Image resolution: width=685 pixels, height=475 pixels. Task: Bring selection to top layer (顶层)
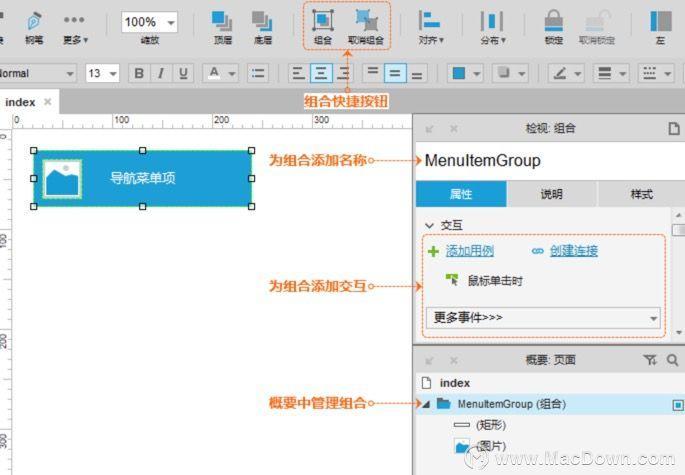[x=222, y=28]
